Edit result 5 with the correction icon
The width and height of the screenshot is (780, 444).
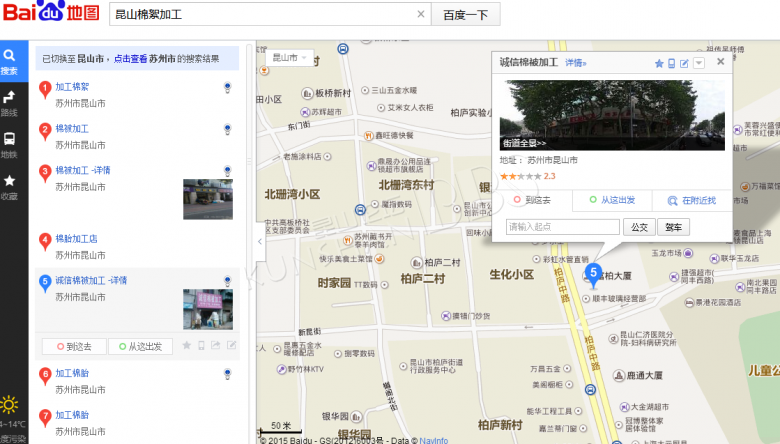coord(231,346)
